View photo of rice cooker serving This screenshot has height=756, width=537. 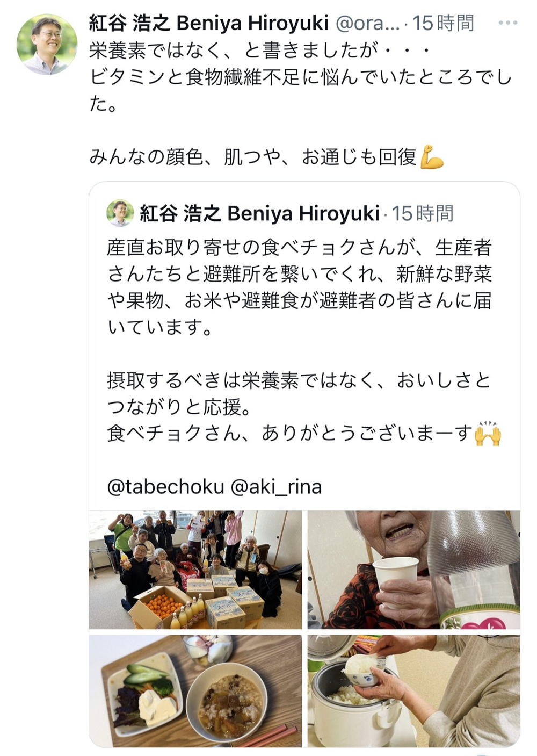tap(413, 691)
